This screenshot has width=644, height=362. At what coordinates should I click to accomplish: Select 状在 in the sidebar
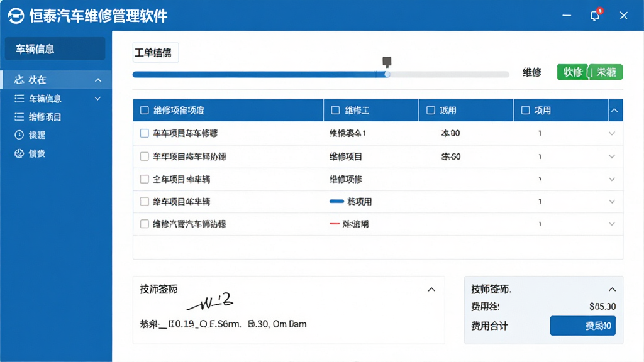pos(56,80)
